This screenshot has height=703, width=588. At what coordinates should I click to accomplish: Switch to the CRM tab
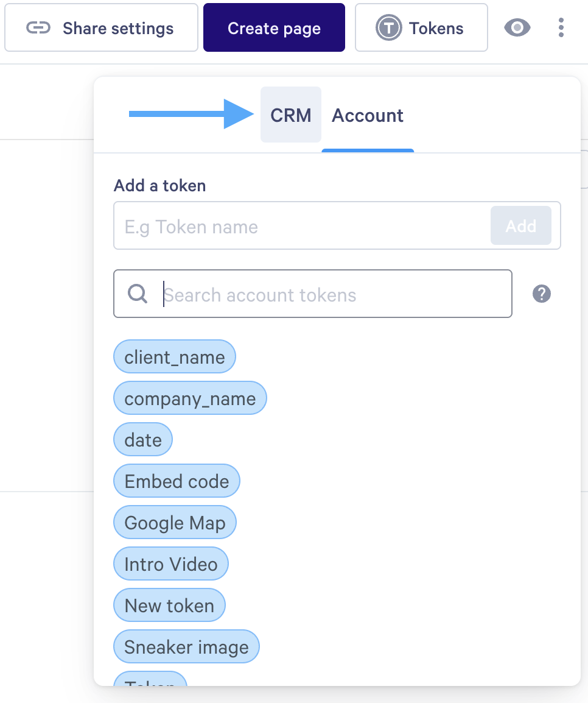click(x=291, y=115)
